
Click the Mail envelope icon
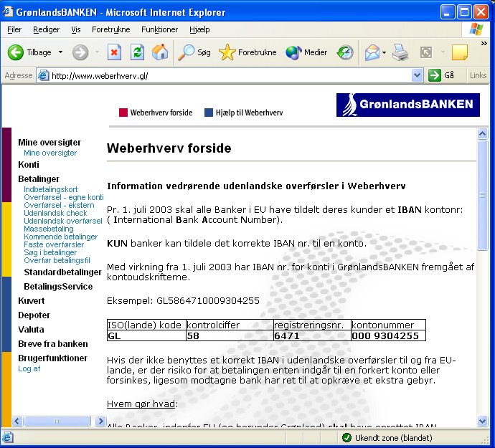(372, 52)
